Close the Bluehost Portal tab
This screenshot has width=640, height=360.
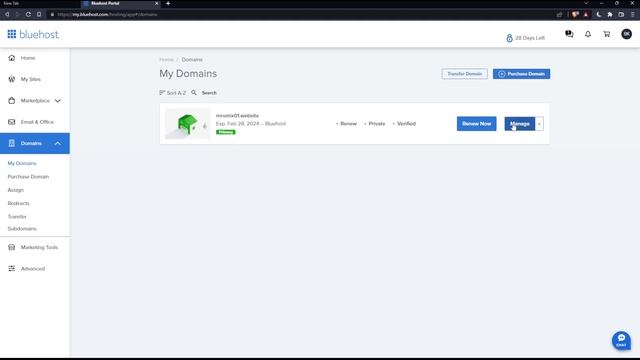click(157, 3)
